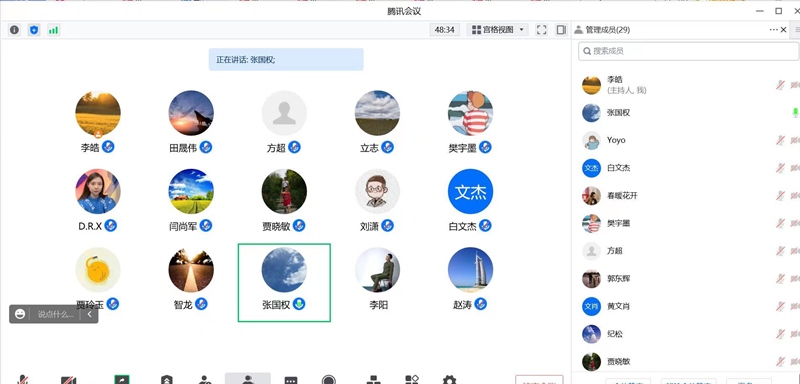Click 智龙's microphone status icon
Screen dimensions: 800x384
(202, 304)
